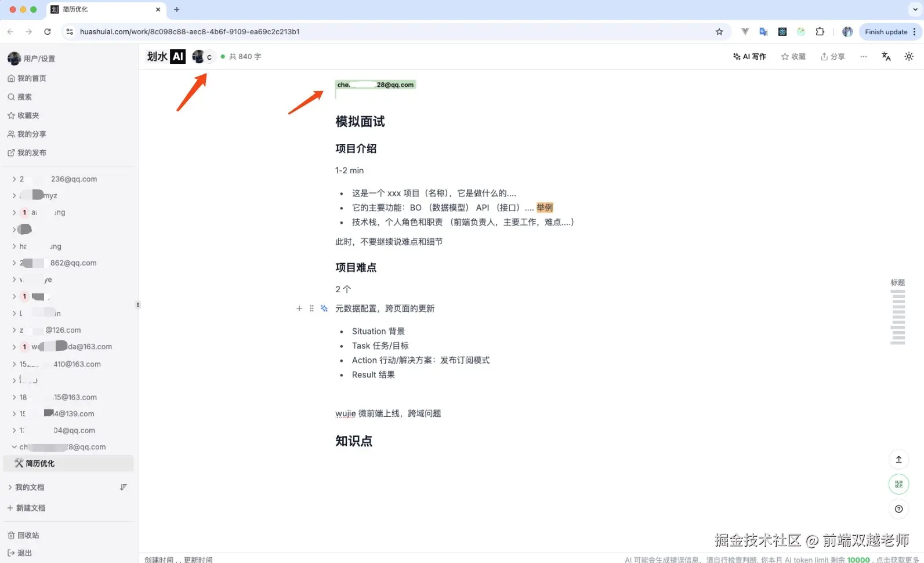Click the sidebar resize handle
This screenshot has width=924, height=563.
[137, 304]
